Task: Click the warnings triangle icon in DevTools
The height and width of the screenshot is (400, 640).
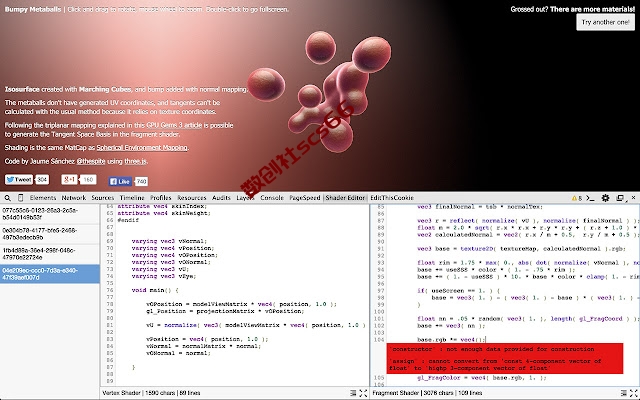Action: (x=575, y=198)
